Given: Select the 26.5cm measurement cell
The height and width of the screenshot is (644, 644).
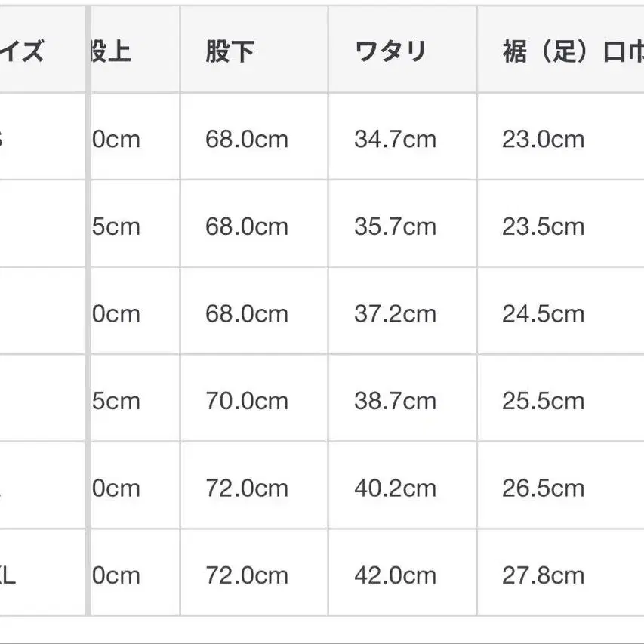Looking at the screenshot, I should [x=544, y=488].
